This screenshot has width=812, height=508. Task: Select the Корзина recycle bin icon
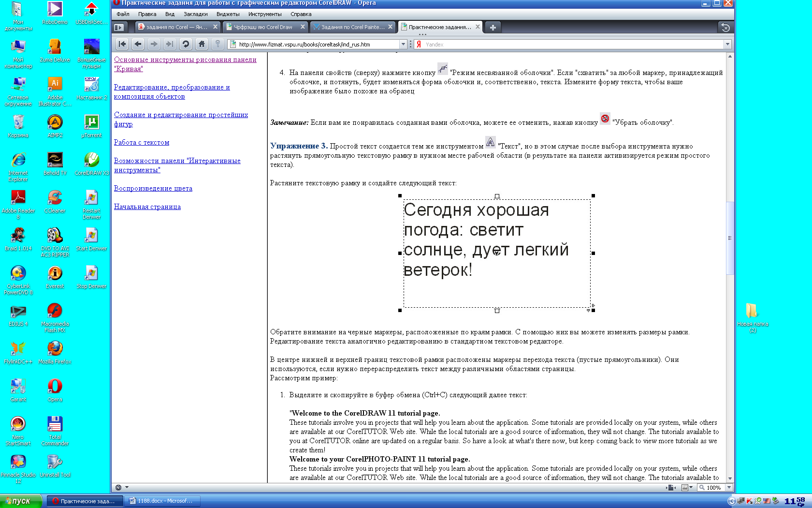coord(18,126)
